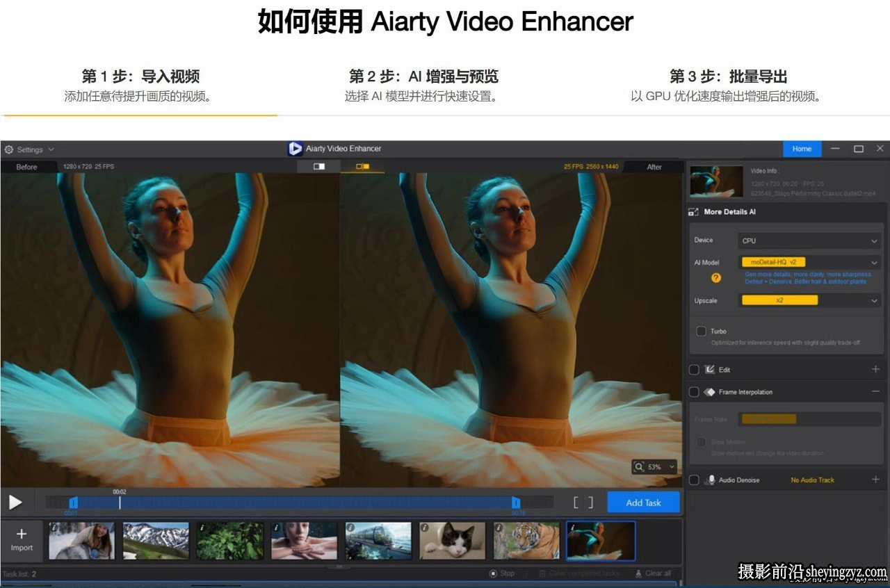Select the yellow side-by-side compare view icon
Viewport: 890px width, 588px height.
[362, 167]
